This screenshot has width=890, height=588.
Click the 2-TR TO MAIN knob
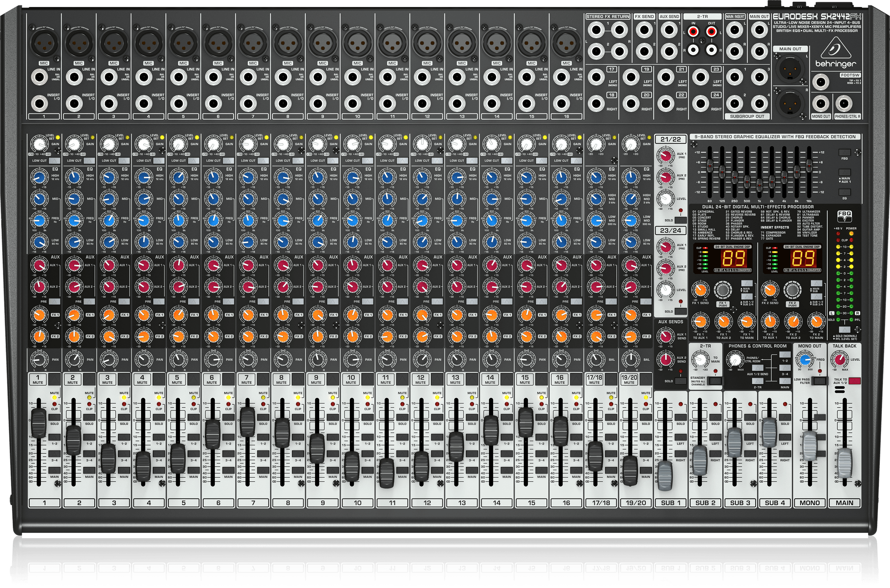coord(701,359)
